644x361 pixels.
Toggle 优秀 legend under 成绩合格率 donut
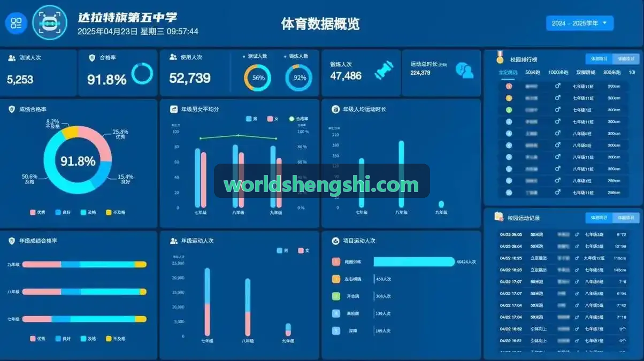click(x=37, y=212)
